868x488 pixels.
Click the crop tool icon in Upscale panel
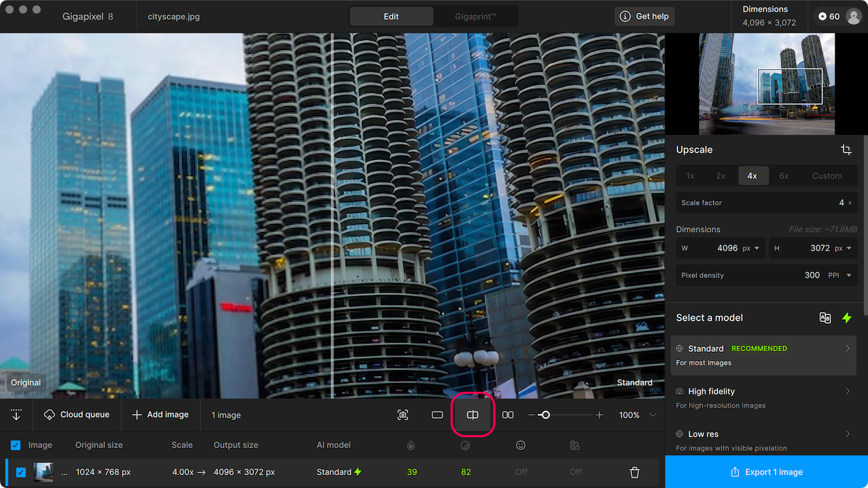(x=846, y=150)
